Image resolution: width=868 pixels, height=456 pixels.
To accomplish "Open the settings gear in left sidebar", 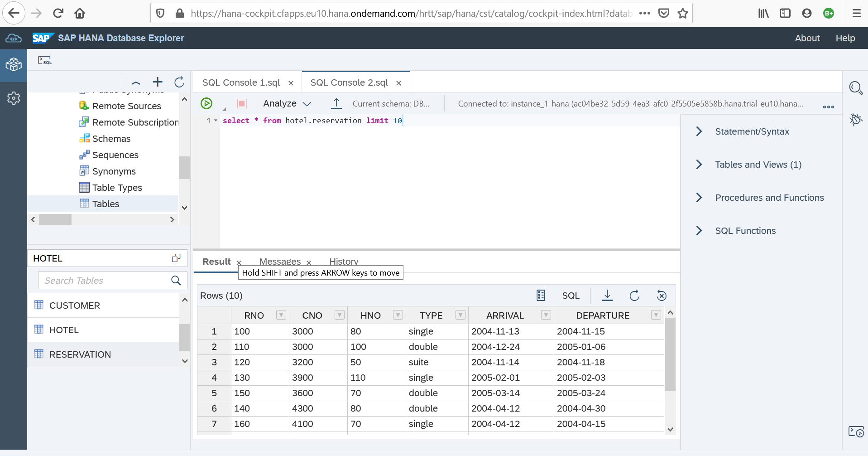I will (x=14, y=98).
